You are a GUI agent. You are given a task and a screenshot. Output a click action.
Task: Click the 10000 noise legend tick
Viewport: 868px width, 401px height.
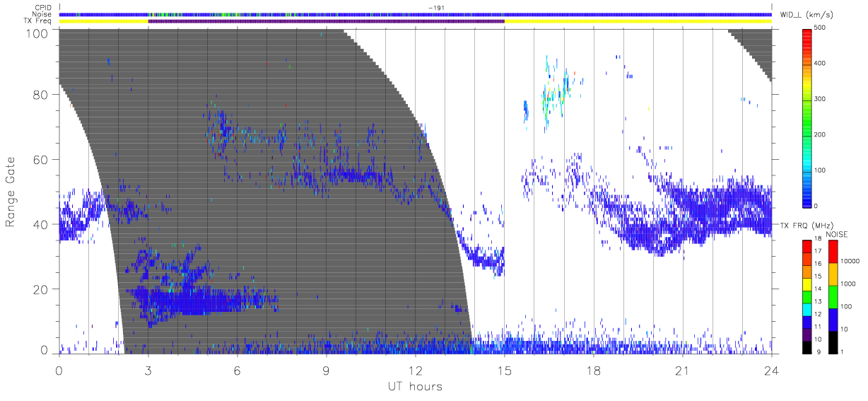850,261
